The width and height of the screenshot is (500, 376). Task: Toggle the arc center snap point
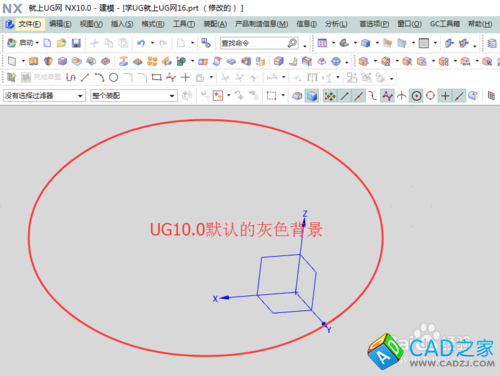416,96
